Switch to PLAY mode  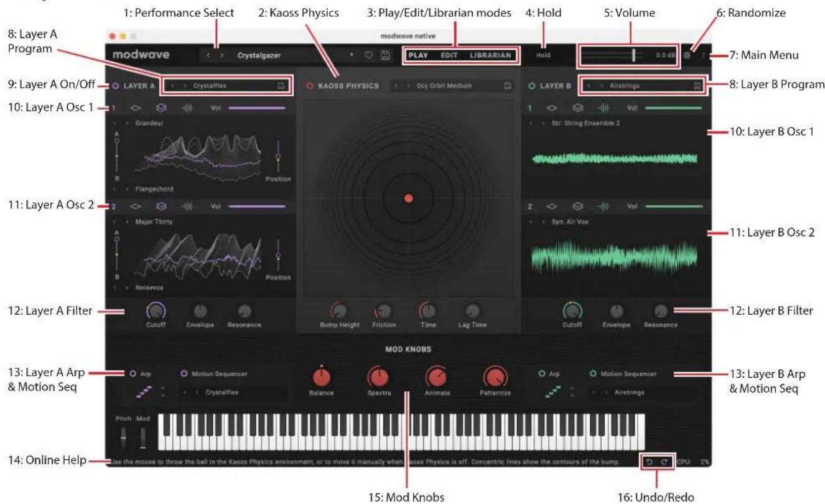(x=418, y=55)
